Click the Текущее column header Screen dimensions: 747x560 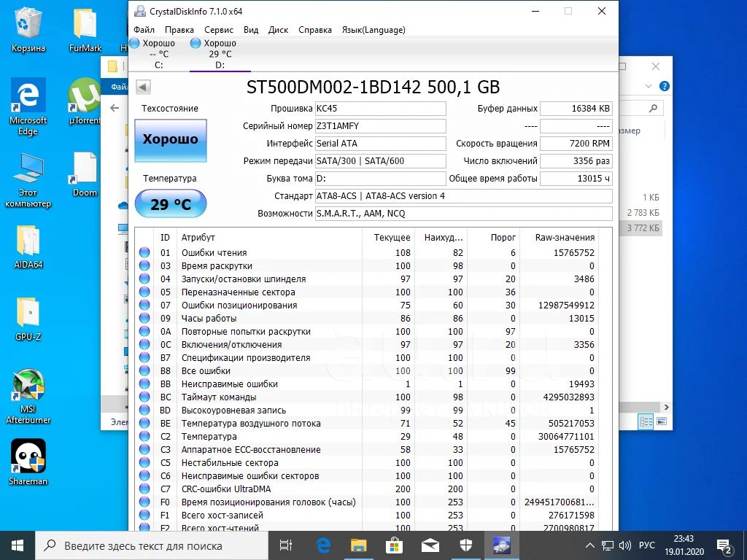coord(392,237)
